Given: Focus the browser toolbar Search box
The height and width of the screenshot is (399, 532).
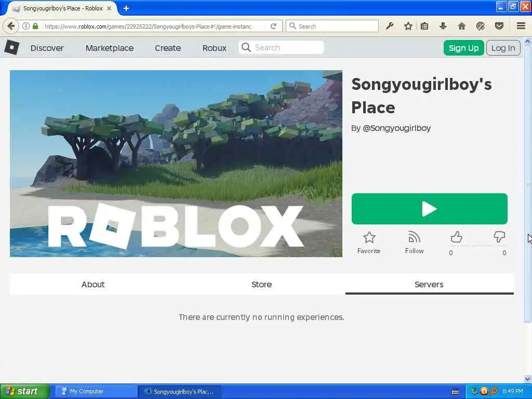Looking at the screenshot, I should coord(332,26).
